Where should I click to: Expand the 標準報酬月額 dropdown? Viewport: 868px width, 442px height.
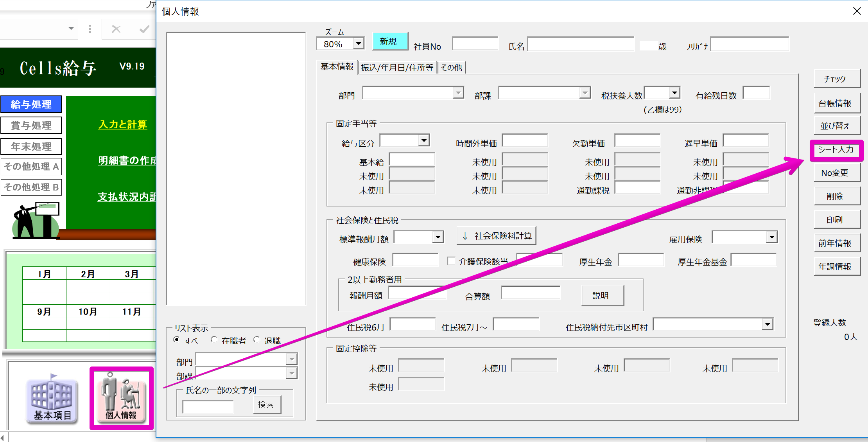tap(438, 237)
